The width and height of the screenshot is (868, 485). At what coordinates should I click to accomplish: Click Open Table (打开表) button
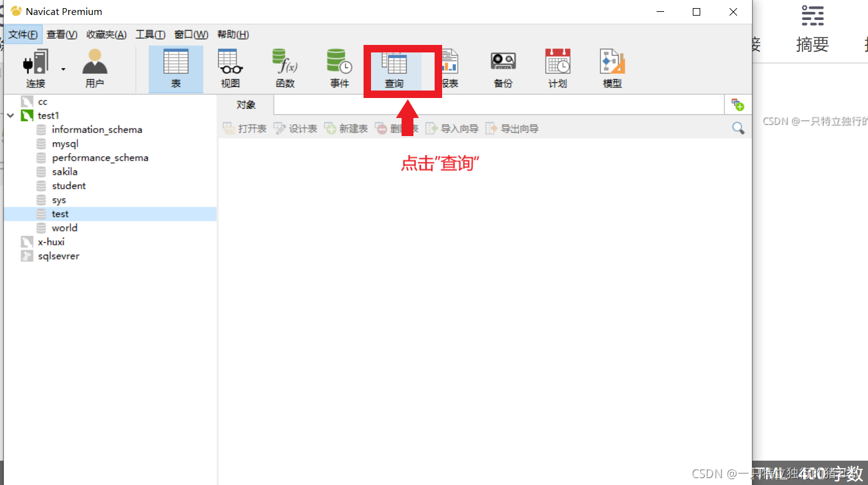(x=244, y=129)
